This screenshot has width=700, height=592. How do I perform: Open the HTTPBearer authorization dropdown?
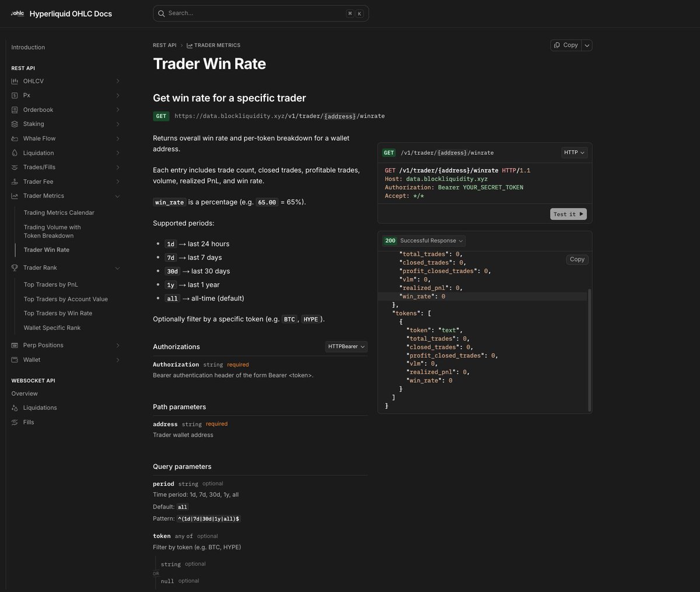[346, 347]
